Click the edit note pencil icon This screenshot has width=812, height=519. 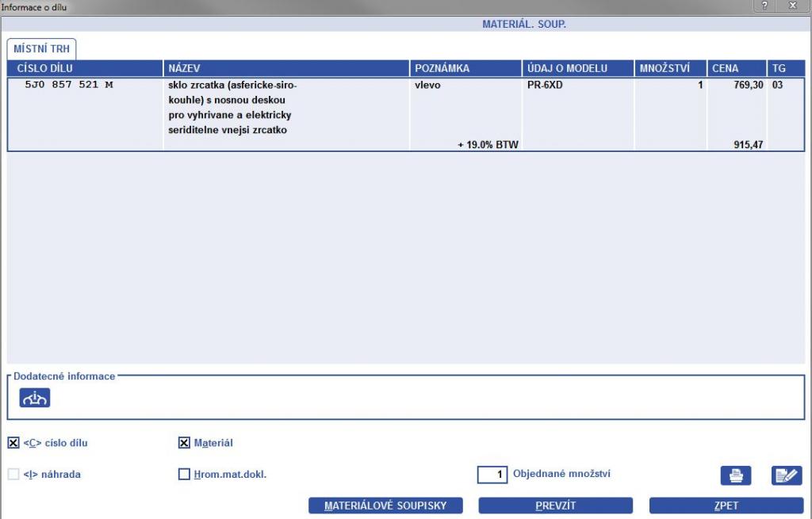coord(786,475)
